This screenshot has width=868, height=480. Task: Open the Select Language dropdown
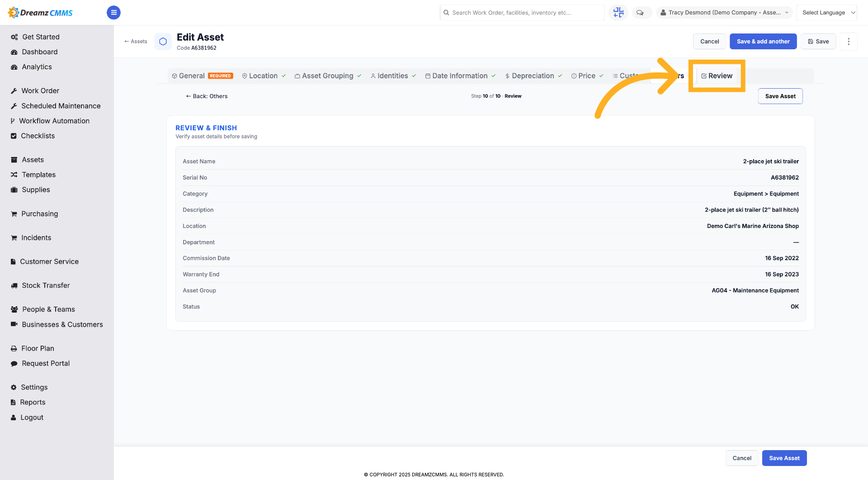coord(827,13)
